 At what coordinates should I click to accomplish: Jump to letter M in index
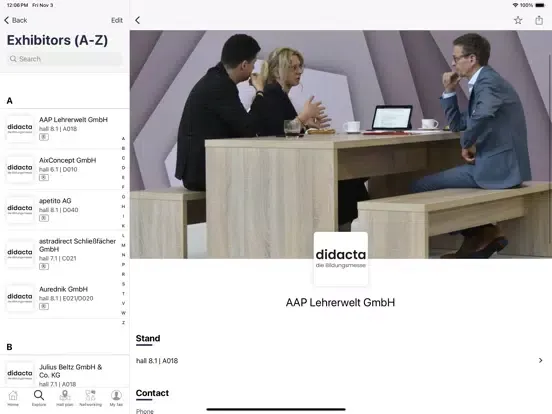pos(123,245)
